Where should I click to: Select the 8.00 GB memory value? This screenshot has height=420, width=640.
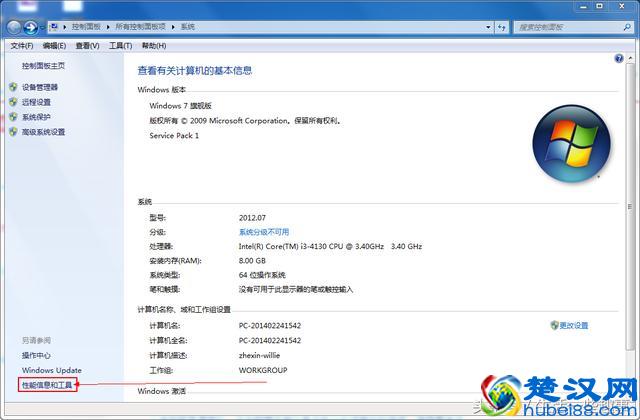click(252, 260)
